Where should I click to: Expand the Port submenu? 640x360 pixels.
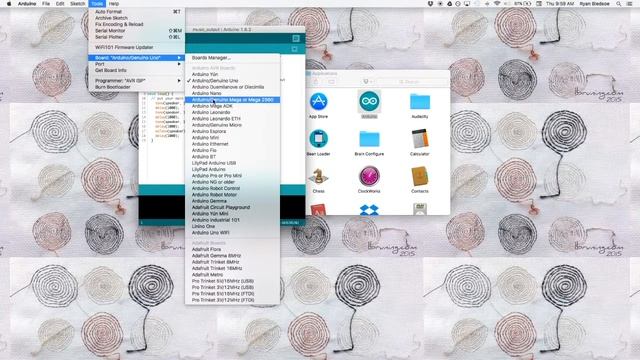point(137,64)
